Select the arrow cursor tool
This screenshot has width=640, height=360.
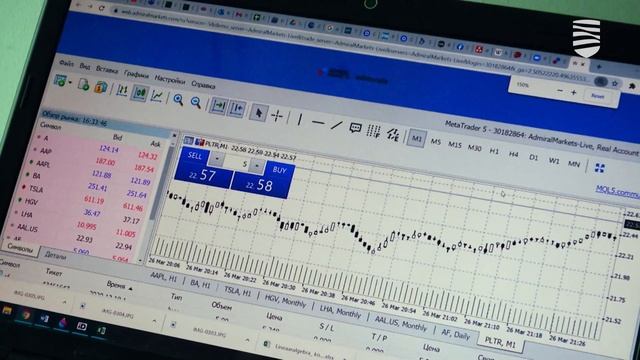(x=258, y=113)
